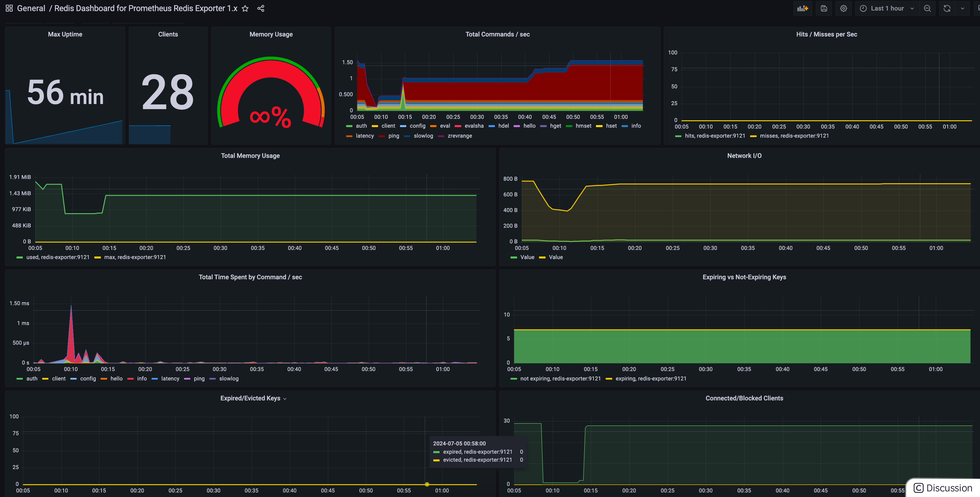Refresh the dashboard now
This screenshot has height=497, width=980.
(947, 8)
